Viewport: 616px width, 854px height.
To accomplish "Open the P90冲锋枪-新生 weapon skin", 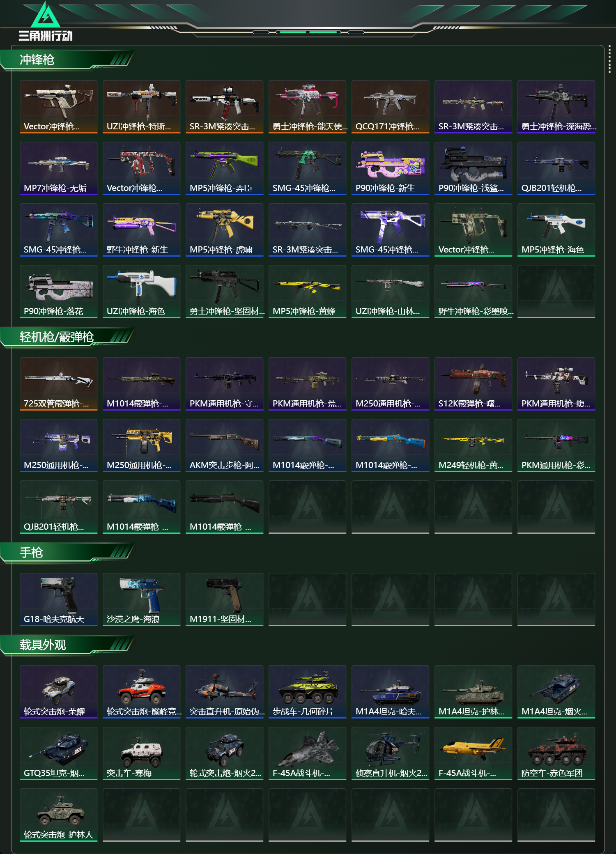I will coord(390,168).
